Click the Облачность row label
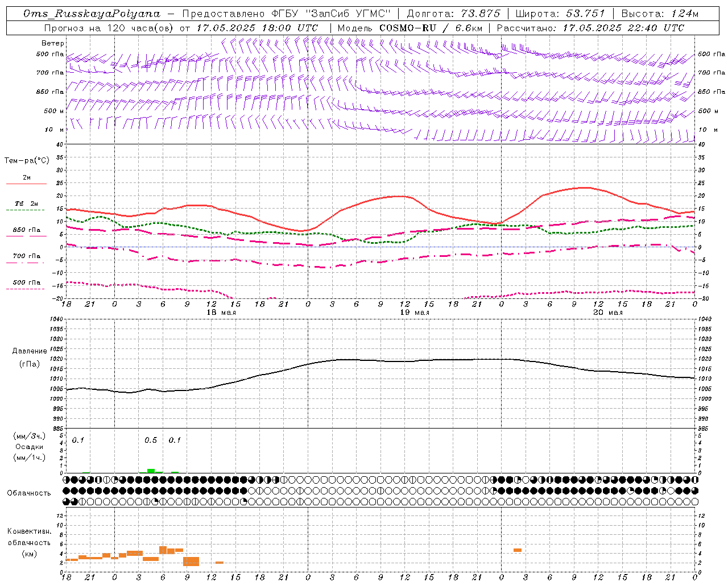 (x=29, y=493)
